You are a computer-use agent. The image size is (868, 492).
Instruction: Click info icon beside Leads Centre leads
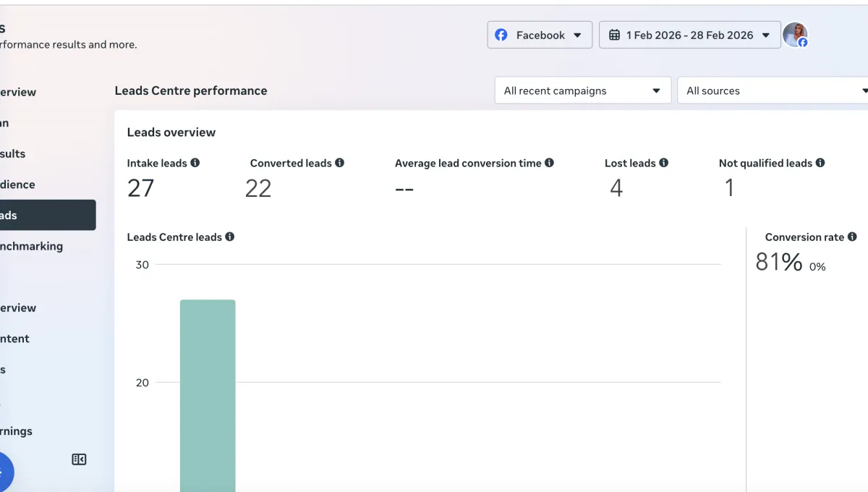230,237
